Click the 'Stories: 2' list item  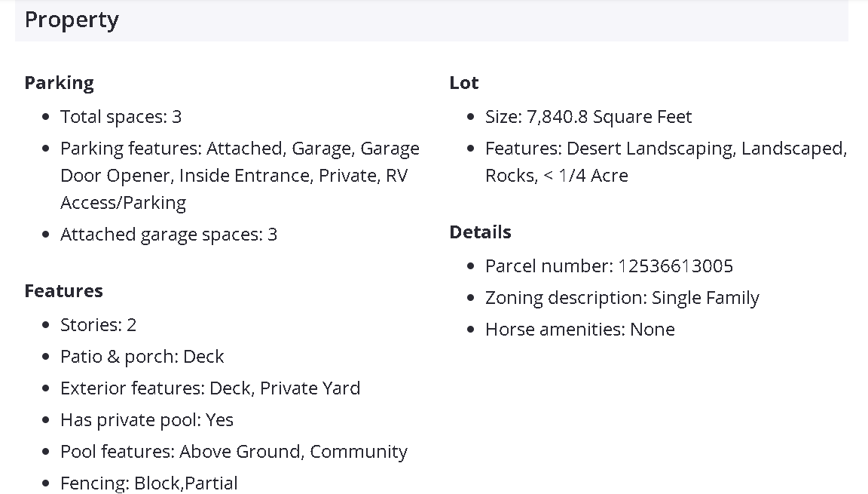tap(98, 325)
